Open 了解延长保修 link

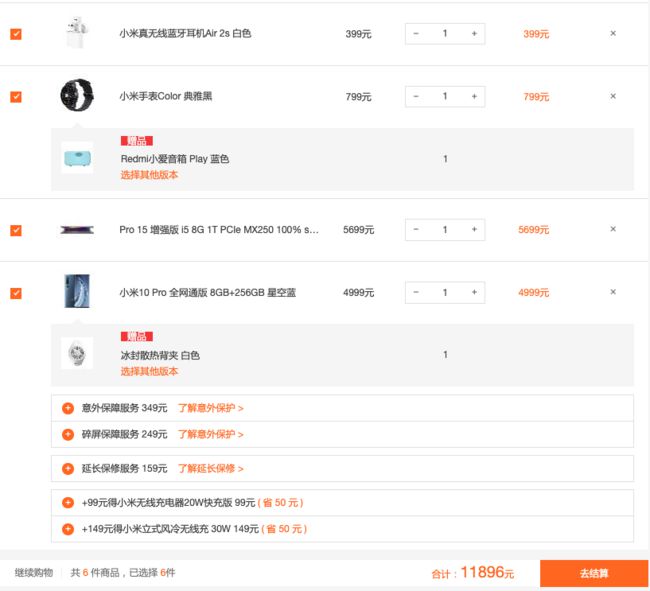(211, 469)
